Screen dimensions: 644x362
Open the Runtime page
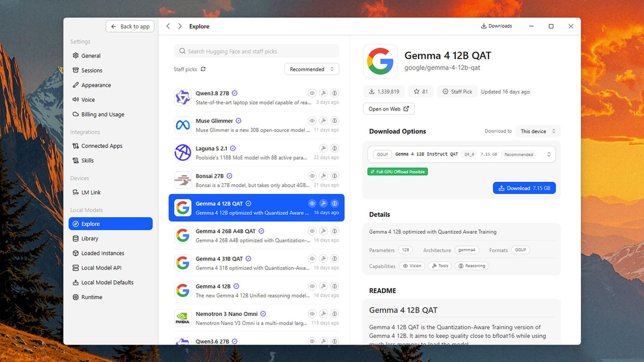click(111, 297)
